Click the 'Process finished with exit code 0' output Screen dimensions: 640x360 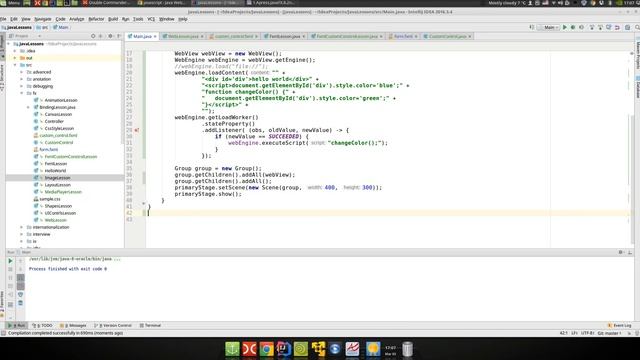click(68, 269)
